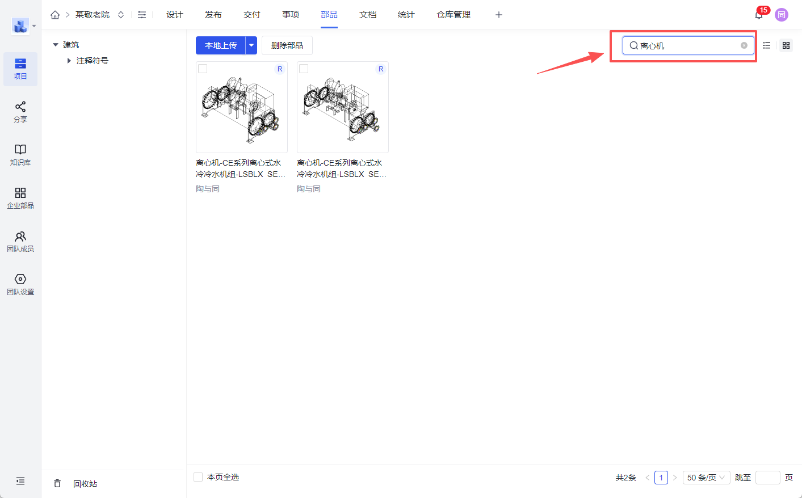Click the 删除部品 button
802x498 pixels.
tap(287, 45)
